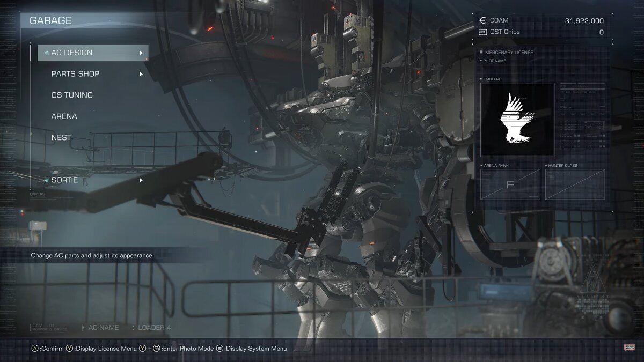644x362 pixels.
Task: Enter the ARENA
Action: click(x=64, y=116)
